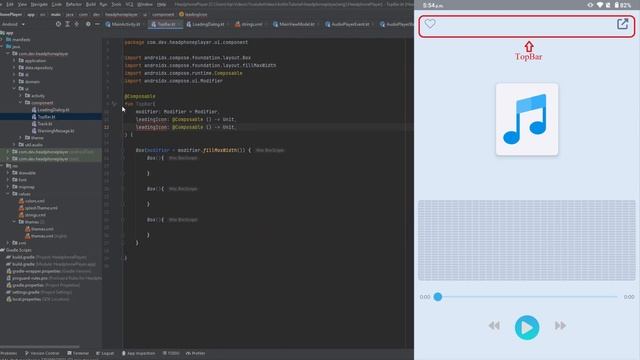Switch to the MainViewModel.kt editor tab

294,24
